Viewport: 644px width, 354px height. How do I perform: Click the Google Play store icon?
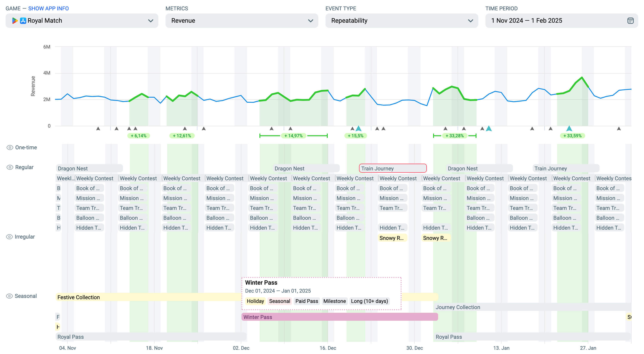(x=15, y=21)
